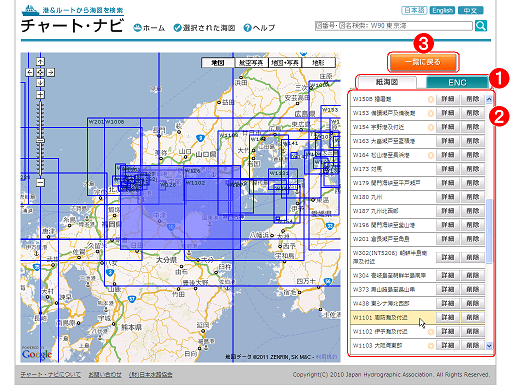Switch the map to 航空写真 view
Screen dimensions: 512x386
tap(252, 63)
